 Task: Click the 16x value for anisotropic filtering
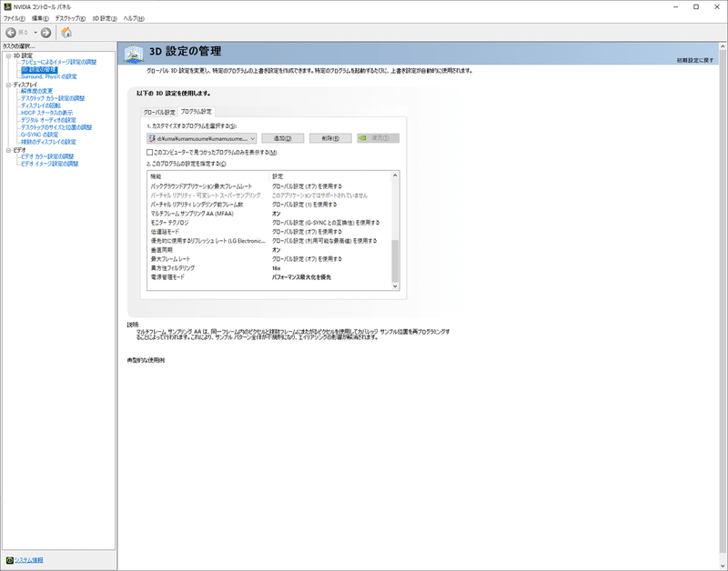pos(277,268)
